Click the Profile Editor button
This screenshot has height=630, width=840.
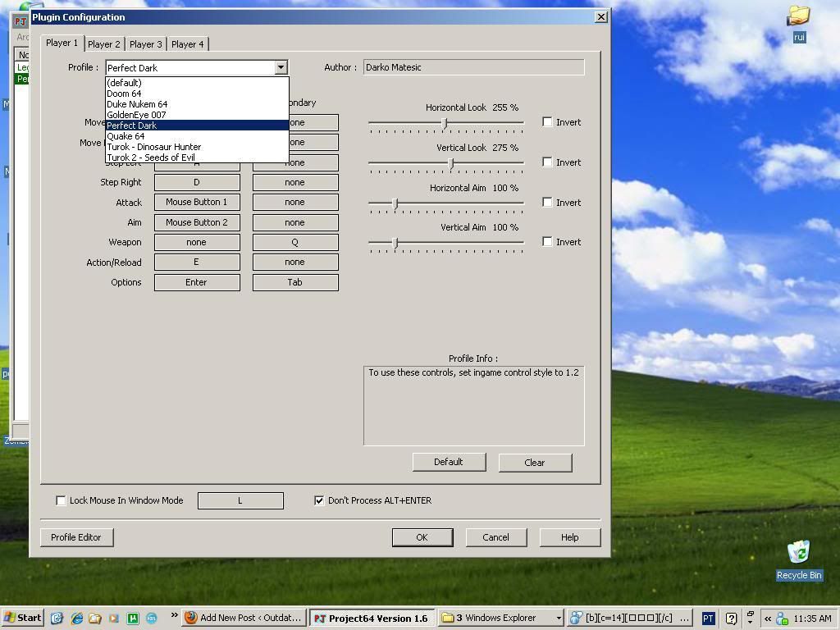click(76, 537)
